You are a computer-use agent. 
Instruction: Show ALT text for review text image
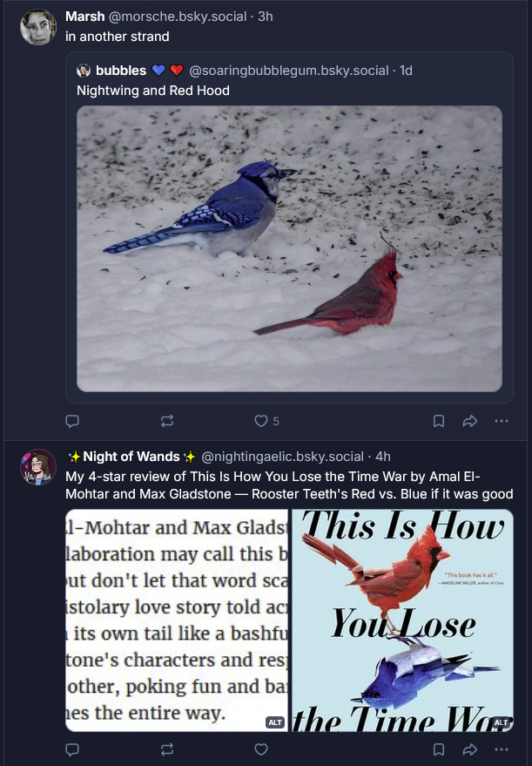[x=275, y=722]
